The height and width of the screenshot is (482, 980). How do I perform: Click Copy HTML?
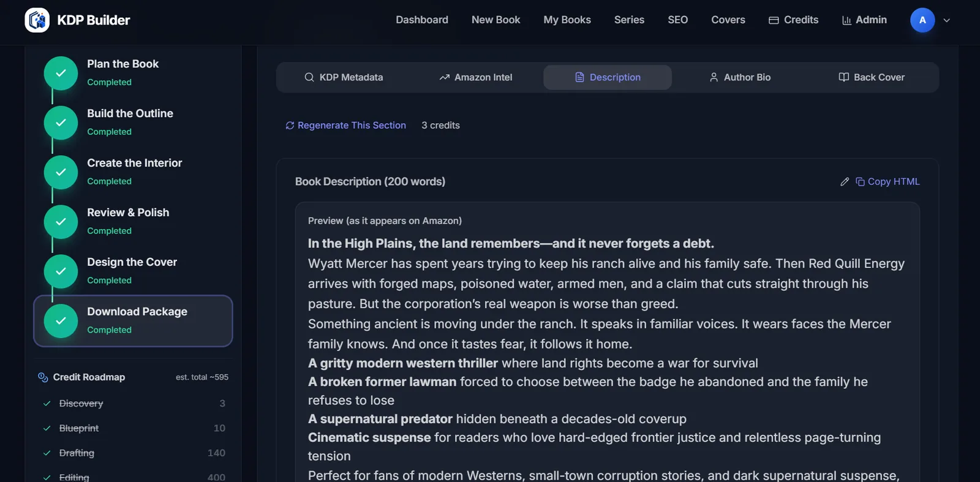click(888, 181)
